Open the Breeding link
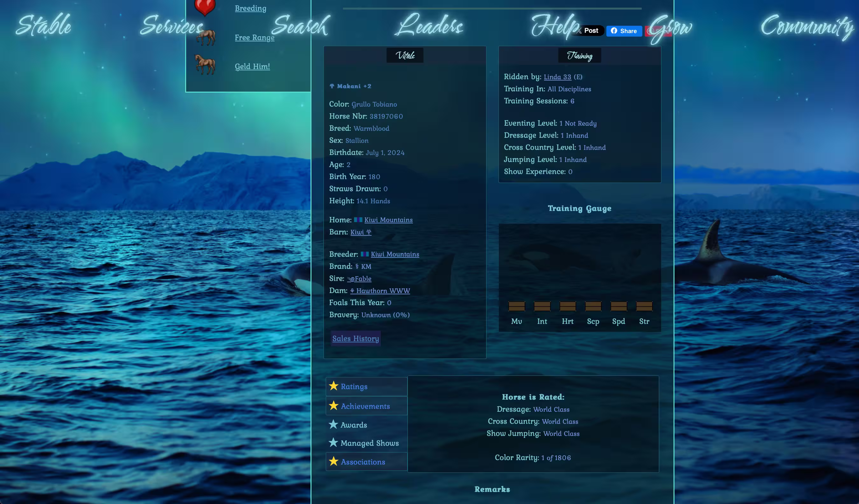 [x=251, y=9]
